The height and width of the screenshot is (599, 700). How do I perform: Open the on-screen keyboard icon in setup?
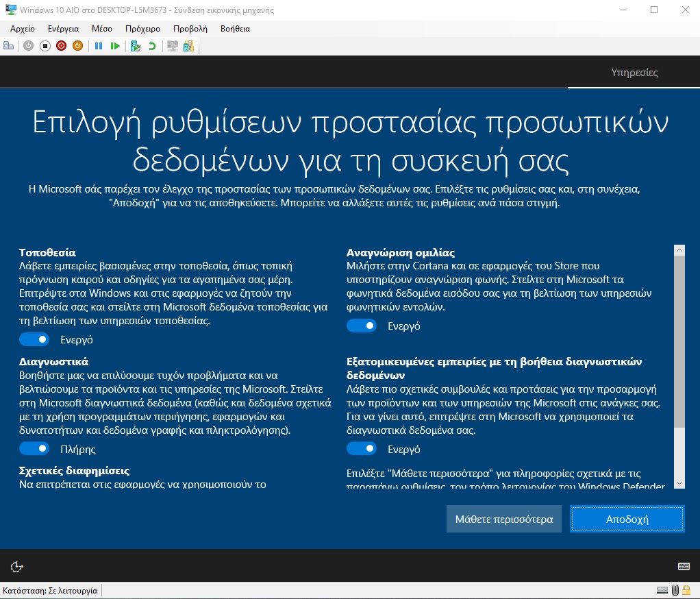684,566
